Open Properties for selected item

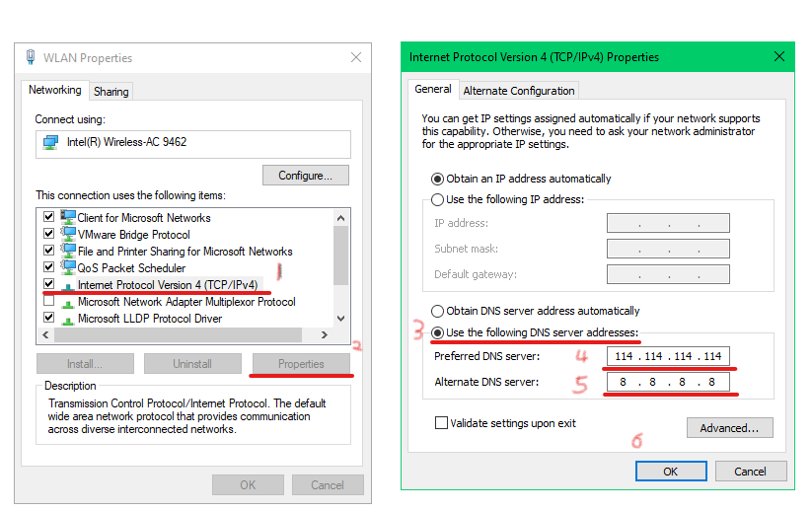click(x=301, y=364)
